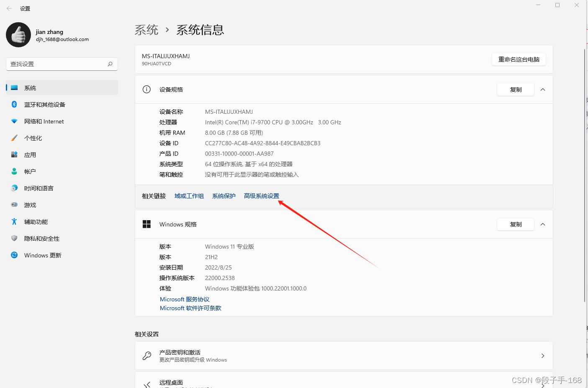Click the clock globe icon for 时间和语言
This screenshot has width=588, height=388.
tap(14, 188)
